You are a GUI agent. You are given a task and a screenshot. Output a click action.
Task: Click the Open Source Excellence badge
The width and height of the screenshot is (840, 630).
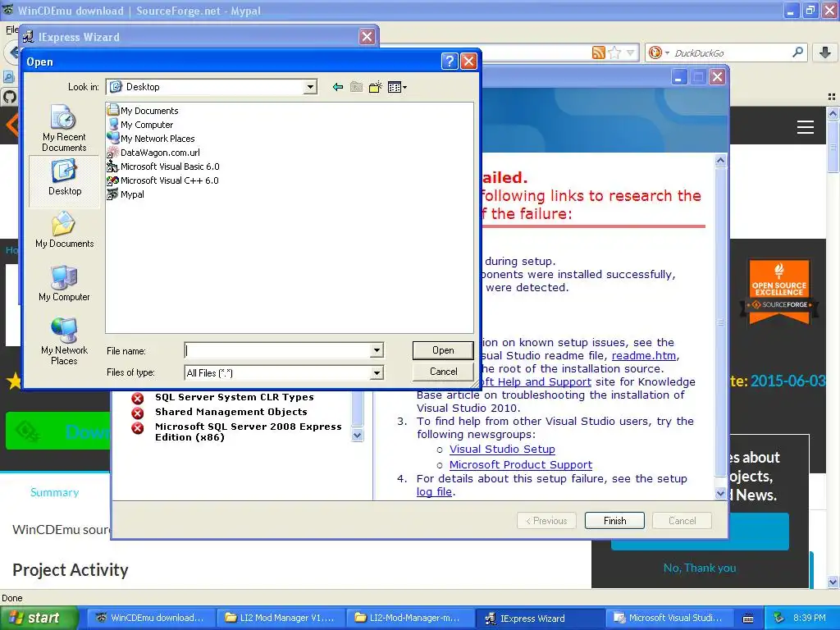[779, 293]
